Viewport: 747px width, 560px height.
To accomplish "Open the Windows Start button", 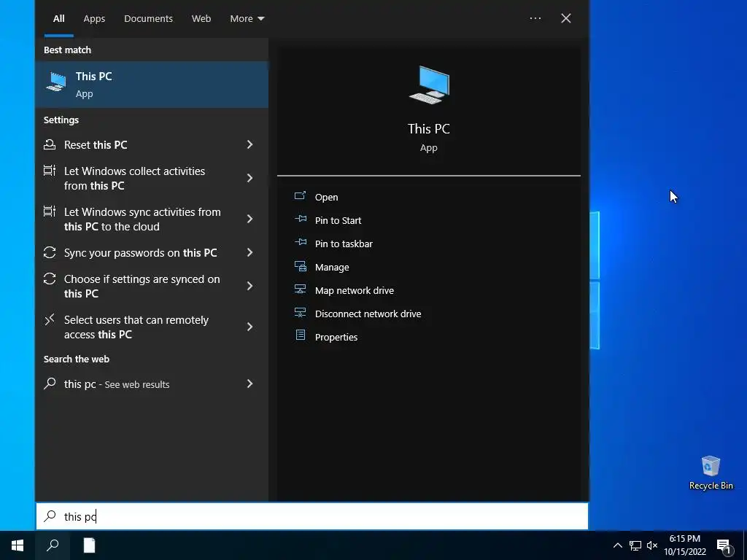I will (x=18, y=545).
